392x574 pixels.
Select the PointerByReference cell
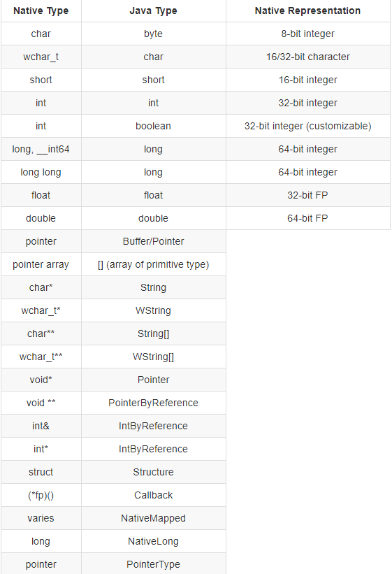153,403
